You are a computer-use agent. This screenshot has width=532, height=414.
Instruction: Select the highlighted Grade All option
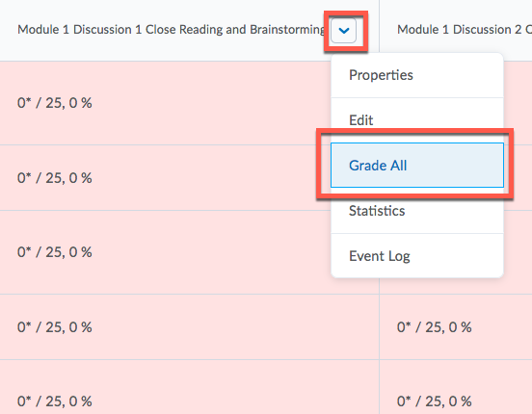[417, 166]
